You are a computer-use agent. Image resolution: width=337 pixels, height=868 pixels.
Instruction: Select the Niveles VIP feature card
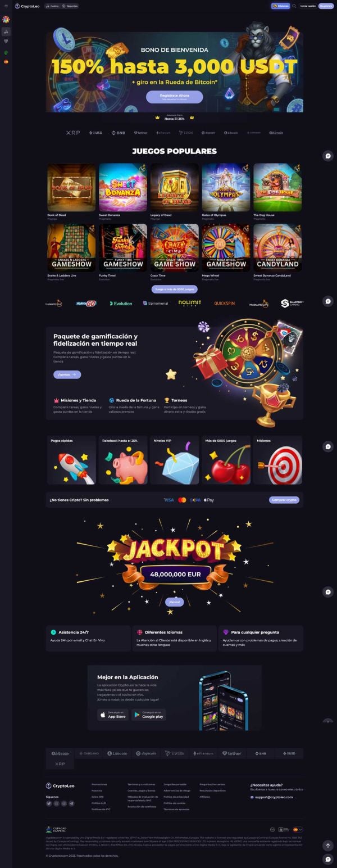(174, 460)
